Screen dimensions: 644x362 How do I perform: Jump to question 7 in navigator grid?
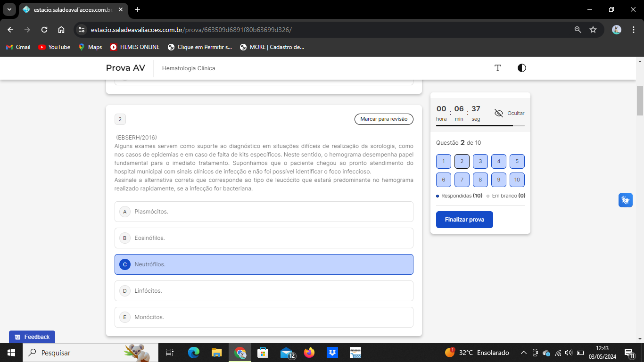point(462,180)
